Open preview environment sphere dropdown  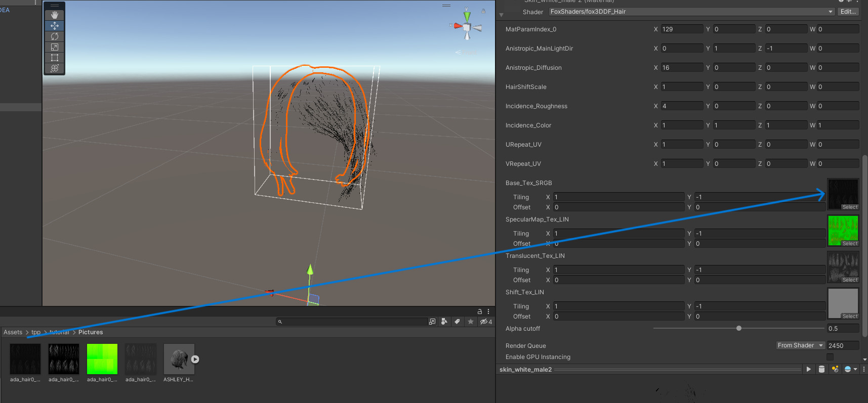pos(851,370)
